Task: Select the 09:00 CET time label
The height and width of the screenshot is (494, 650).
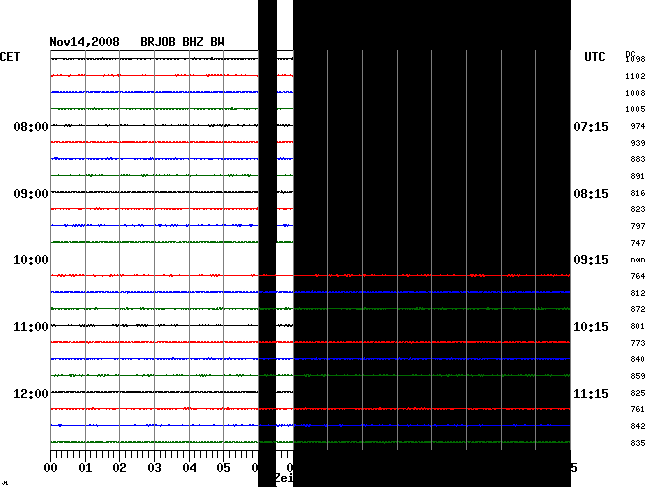Action: tap(31, 194)
